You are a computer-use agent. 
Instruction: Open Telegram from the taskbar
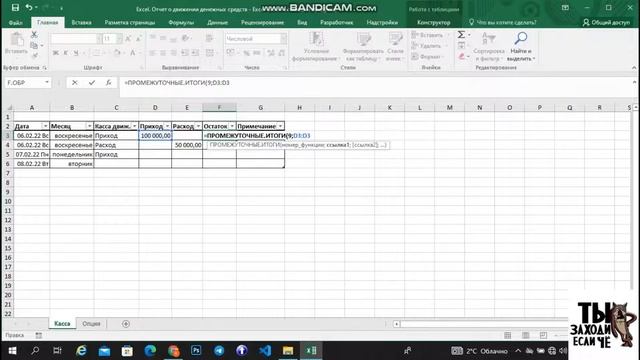[x=219, y=351]
